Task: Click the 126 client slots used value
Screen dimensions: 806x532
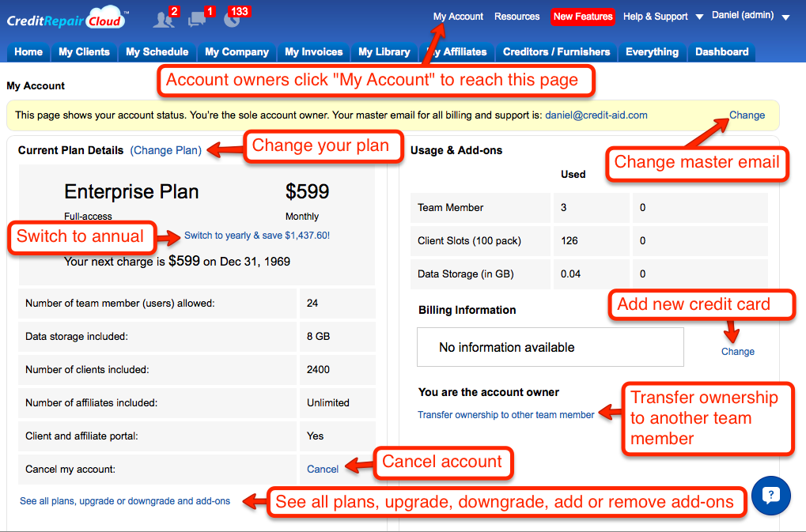Action: 569,240
